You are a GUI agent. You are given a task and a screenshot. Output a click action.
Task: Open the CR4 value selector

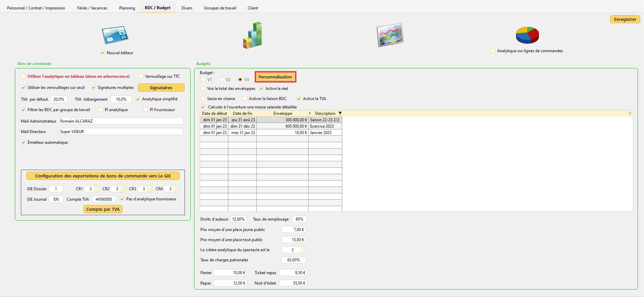[x=176, y=189]
